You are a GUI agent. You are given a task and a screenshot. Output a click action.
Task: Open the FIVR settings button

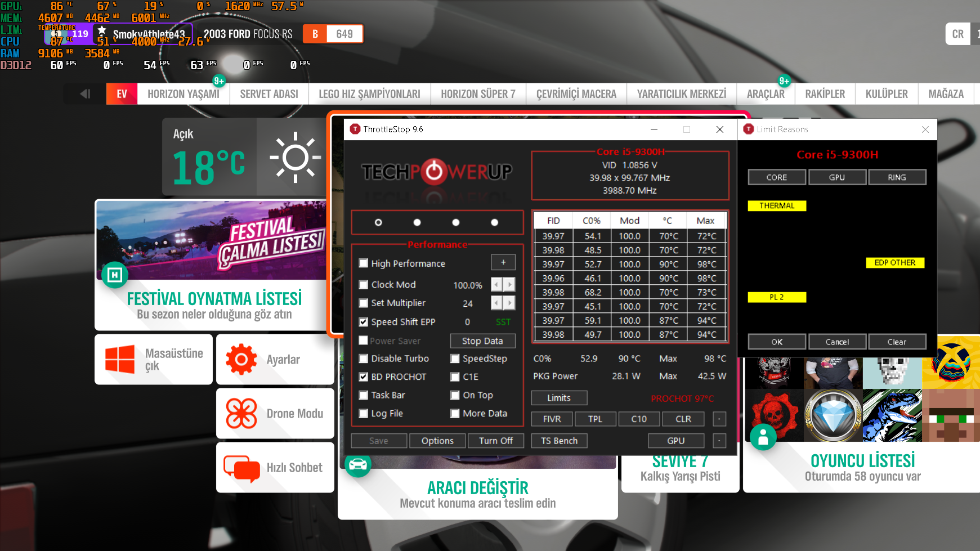point(552,419)
